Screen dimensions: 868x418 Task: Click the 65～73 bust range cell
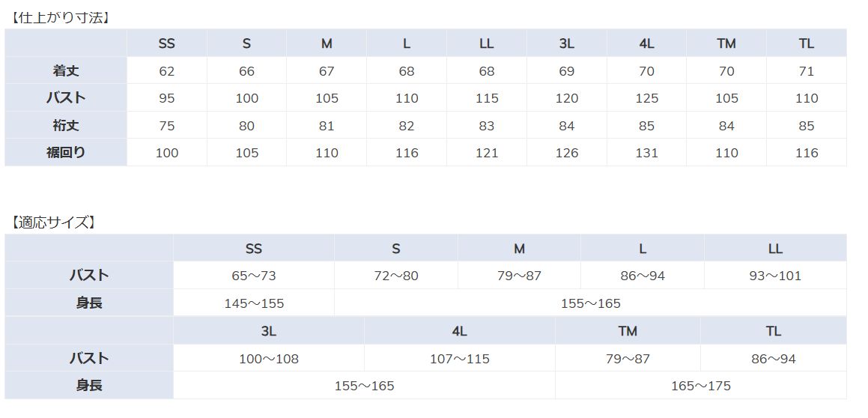click(x=254, y=275)
